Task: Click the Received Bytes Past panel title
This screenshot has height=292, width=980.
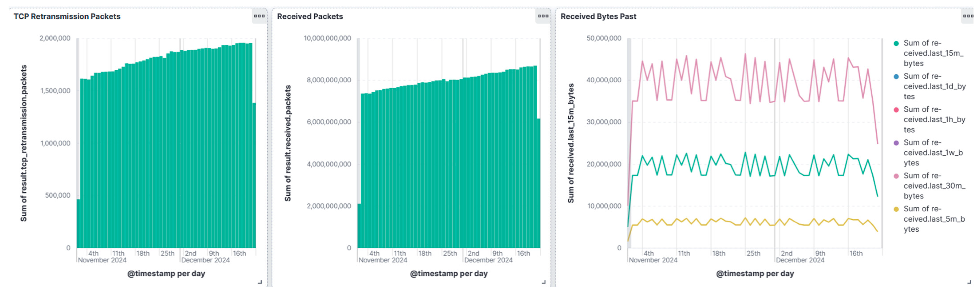Action: tap(598, 16)
